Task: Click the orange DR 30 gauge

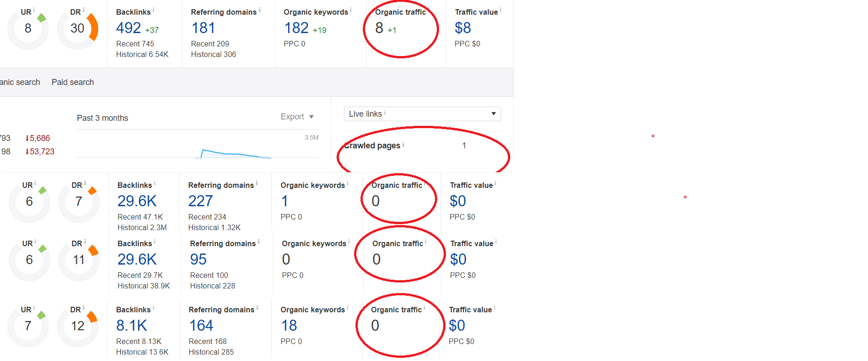Action: (x=78, y=28)
